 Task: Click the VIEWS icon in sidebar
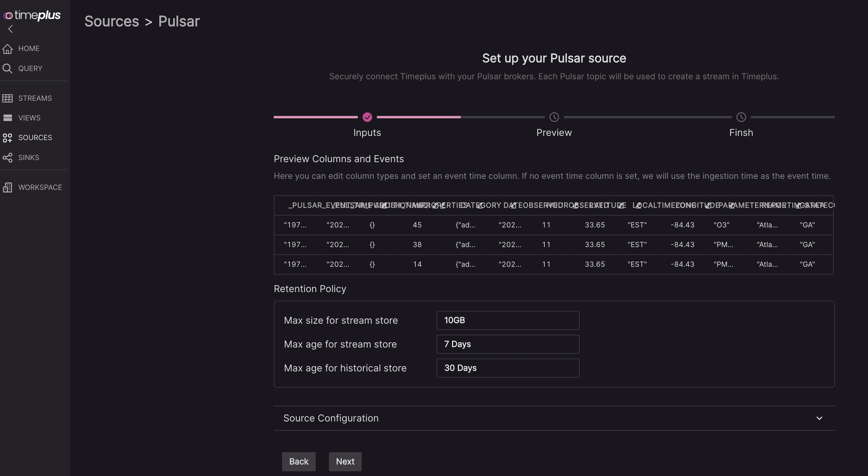pos(7,118)
